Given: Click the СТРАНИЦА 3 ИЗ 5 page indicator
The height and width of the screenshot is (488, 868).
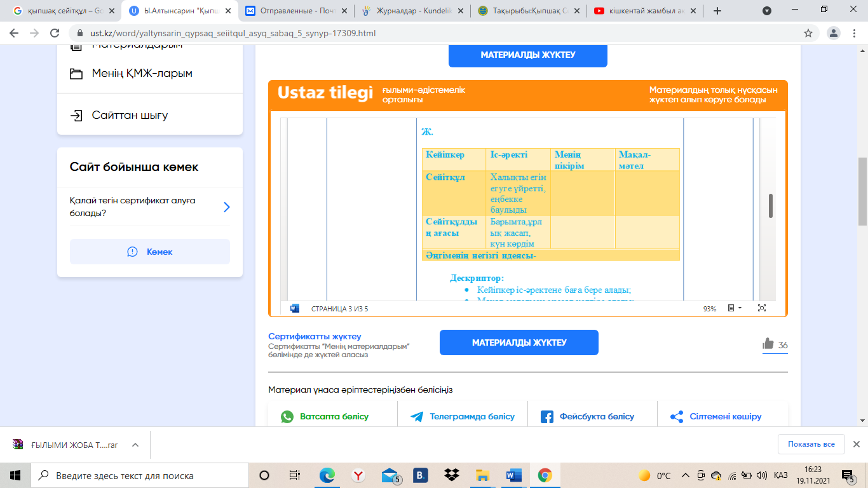Looking at the screenshot, I should [x=339, y=309].
